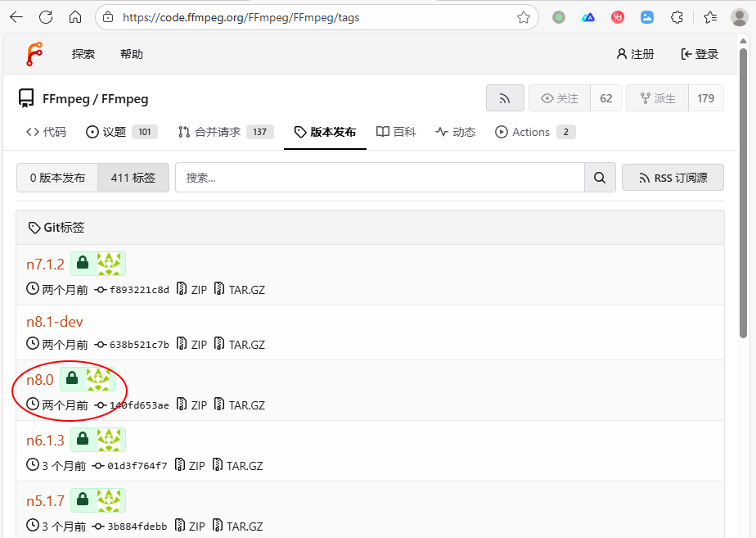Screen dimensions: 756x538
Task: Open the 合并请求 tab
Action: (x=226, y=132)
